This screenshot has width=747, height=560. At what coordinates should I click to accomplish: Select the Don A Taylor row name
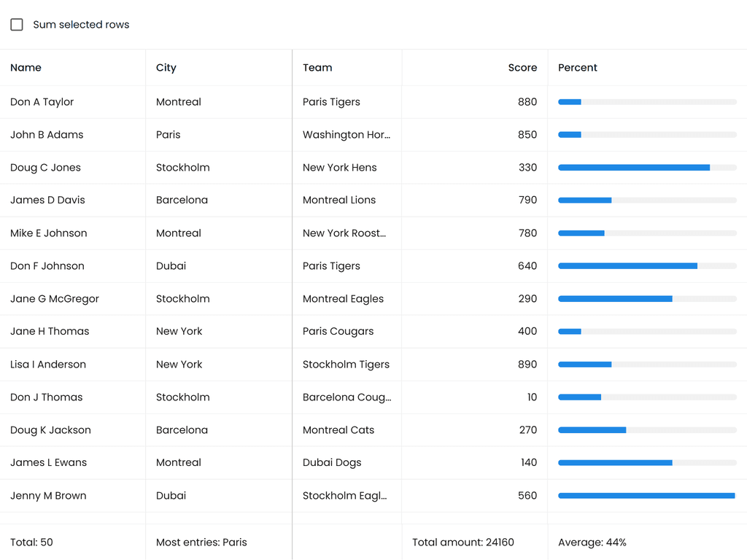point(42,102)
